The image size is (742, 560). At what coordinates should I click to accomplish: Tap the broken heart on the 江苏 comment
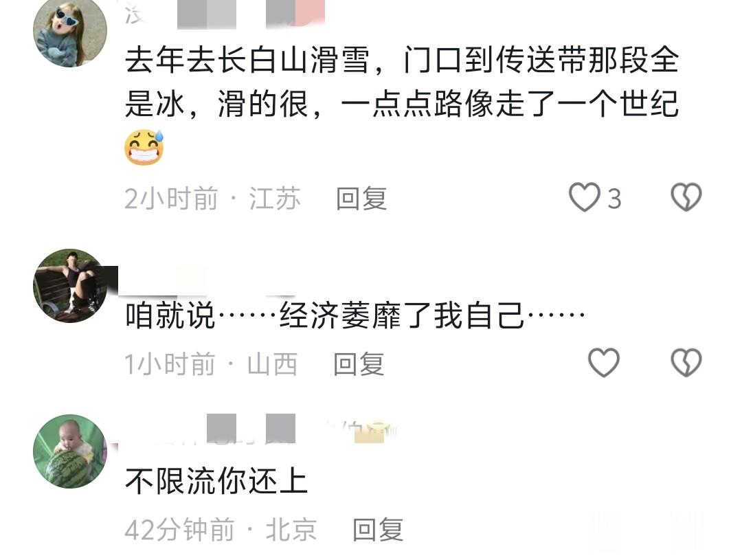coord(686,197)
